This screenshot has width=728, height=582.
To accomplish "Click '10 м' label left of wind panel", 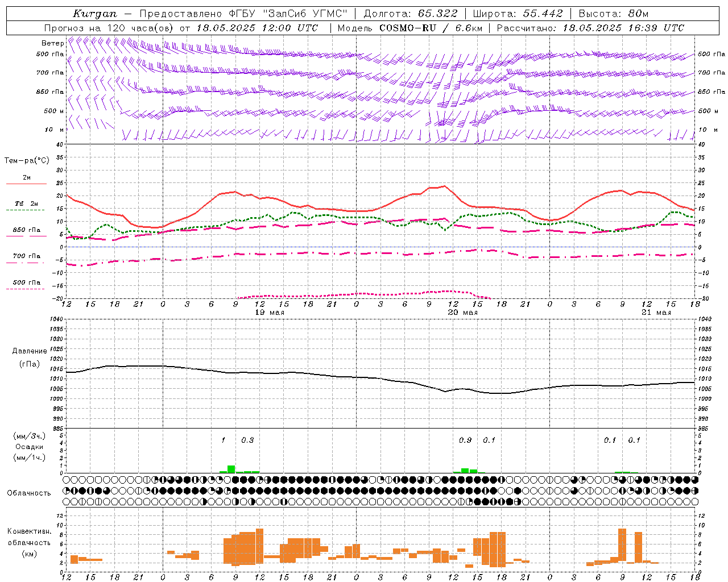I will point(55,130).
